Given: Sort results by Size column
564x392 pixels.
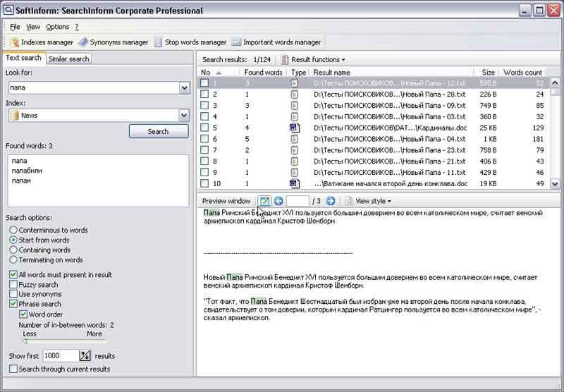Looking at the screenshot, I should coord(488,73).
